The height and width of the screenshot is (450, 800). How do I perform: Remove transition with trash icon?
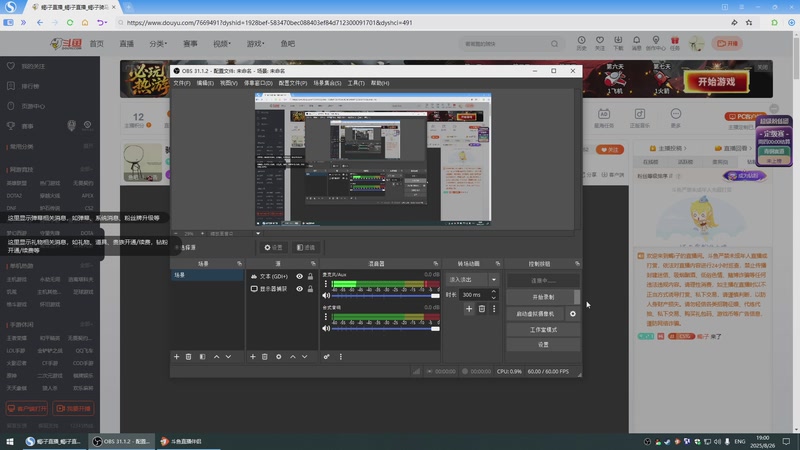(x=482, y=309)
